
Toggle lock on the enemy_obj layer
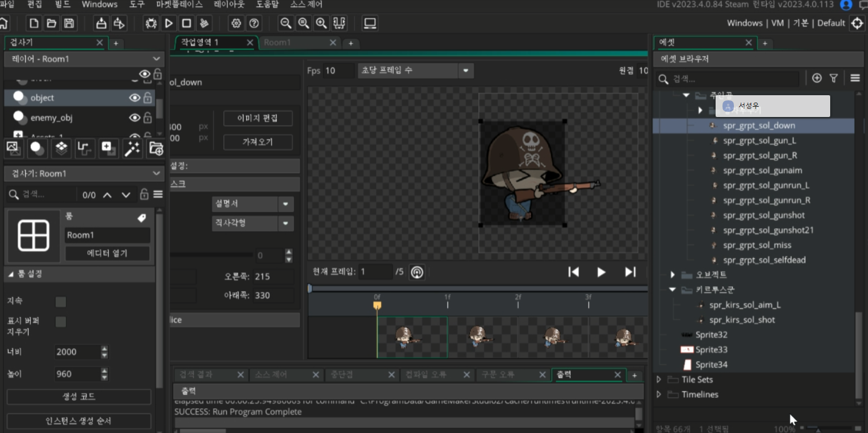coord(148,118)
